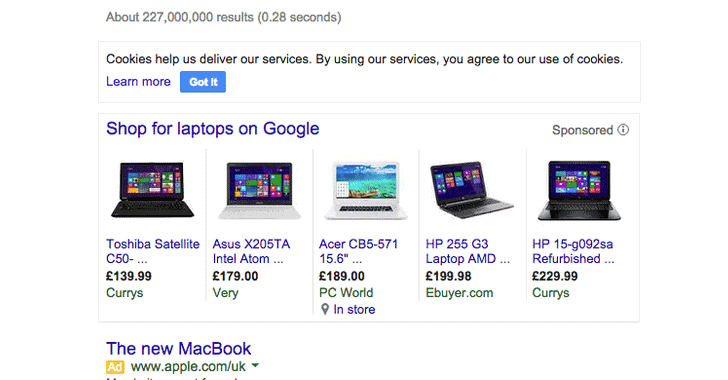Open the Asus X205TA Intel Atom link
Image resolution: width=728 pixels, height=380 pixels.
click(x=251, y=251)
